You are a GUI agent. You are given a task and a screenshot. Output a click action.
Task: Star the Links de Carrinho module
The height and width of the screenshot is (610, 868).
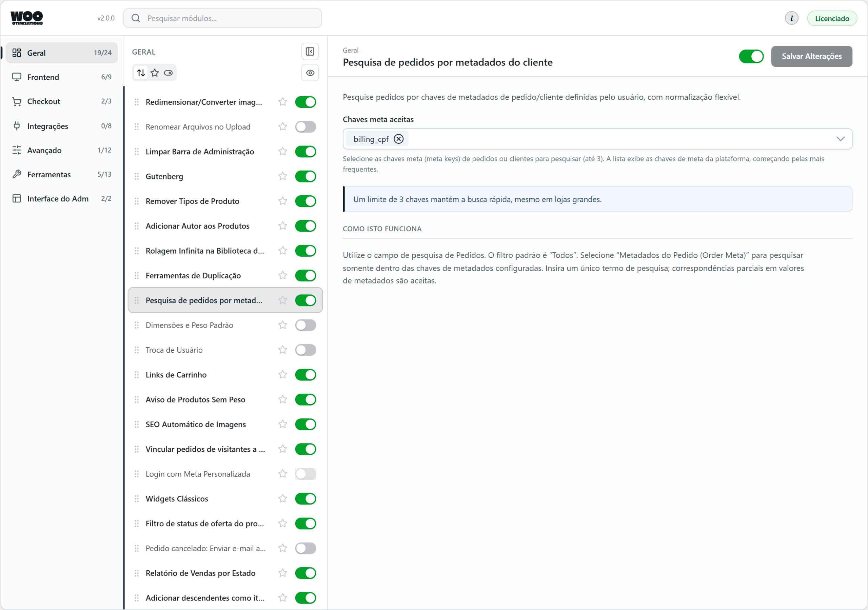282,374
